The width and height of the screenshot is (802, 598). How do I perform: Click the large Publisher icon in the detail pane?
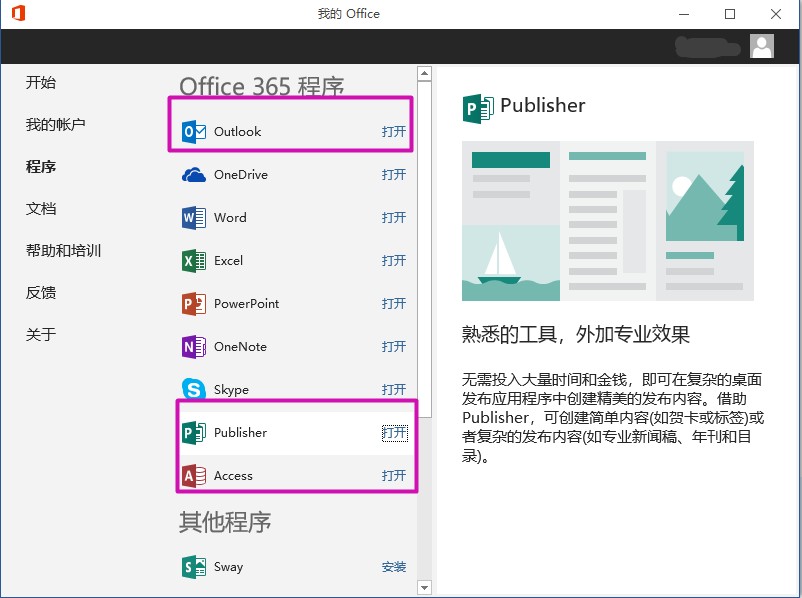pos(478,107)
